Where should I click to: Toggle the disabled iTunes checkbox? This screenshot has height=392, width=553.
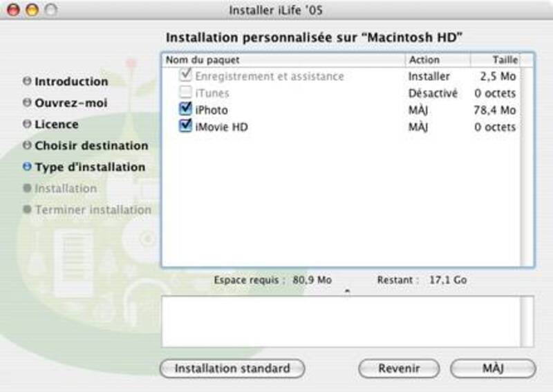coord(185,93)
